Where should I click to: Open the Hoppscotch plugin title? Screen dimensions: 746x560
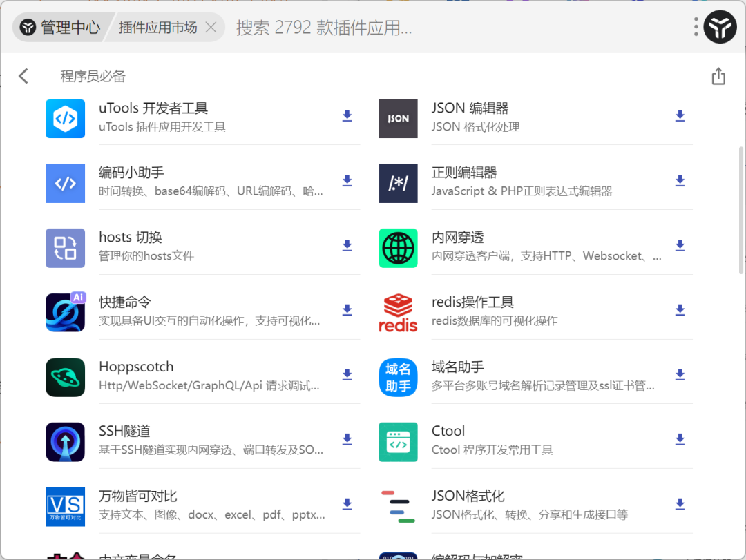[136, 367]
